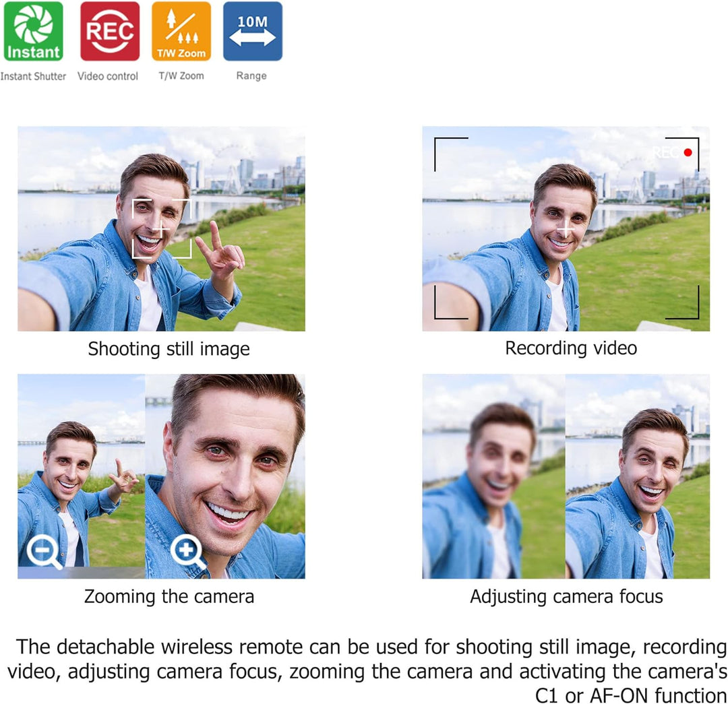728x704 pixels.
Task: Click the "Recording video" caption
Action: pos(571,348)
